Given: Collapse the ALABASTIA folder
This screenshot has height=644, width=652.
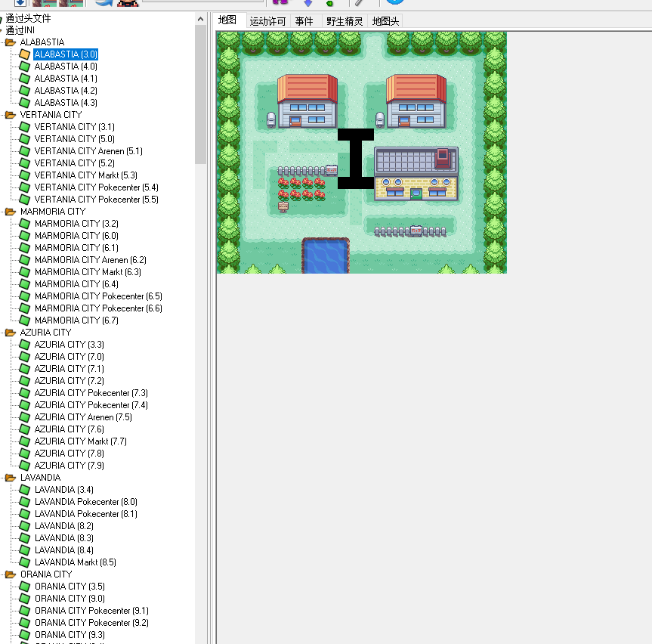Looking at the screenshot, I should (x=11, y=42).
